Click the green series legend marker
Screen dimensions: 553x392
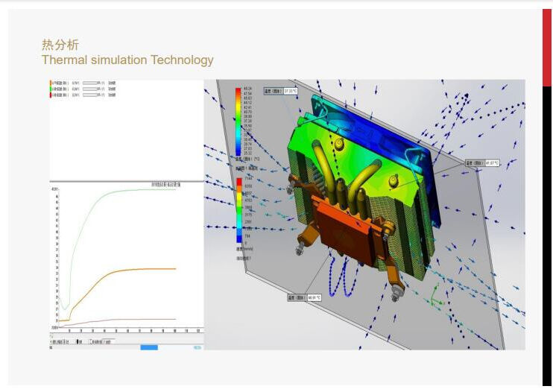51,89
